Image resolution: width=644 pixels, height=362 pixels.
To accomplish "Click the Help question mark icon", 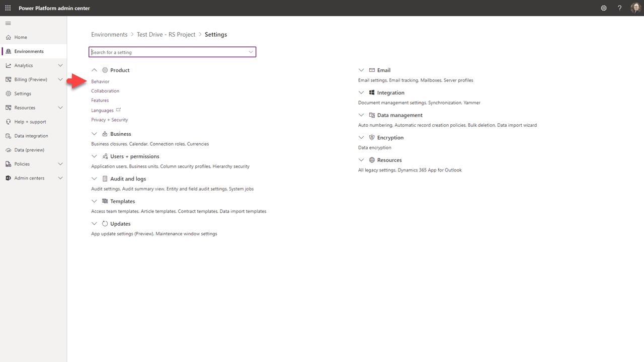I will 619,8.
